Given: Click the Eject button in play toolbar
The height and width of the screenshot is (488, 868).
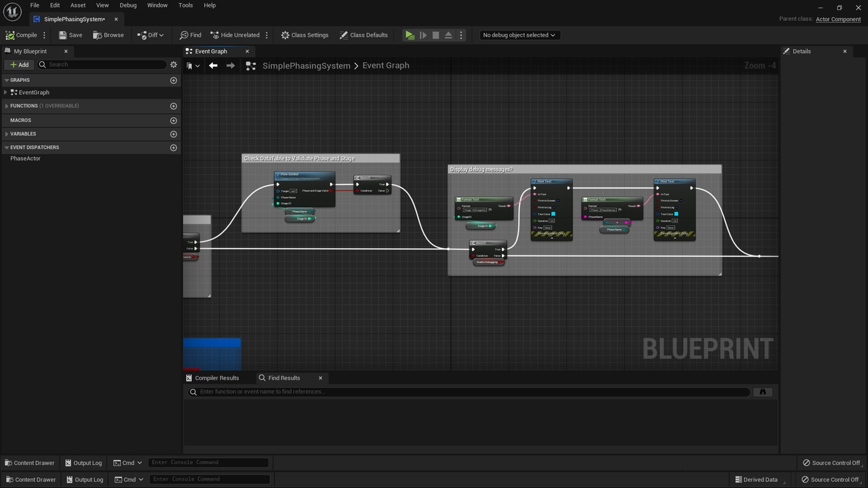Looking at the screenshot, I should coord(448,35).
